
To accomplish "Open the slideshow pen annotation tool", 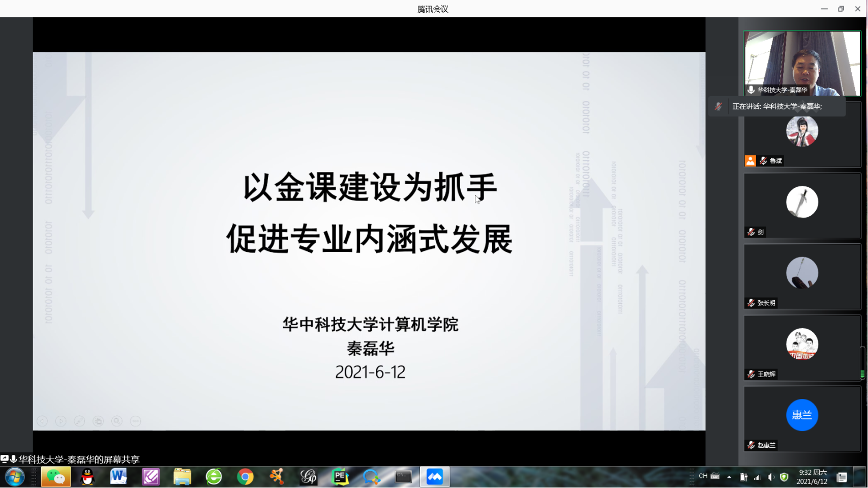I will [79, 421].
